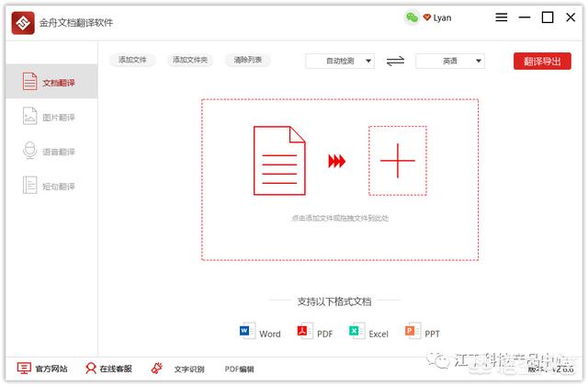This screenshot has height=386, width=588.
Task: Open the hamburger menu icon
Action: [x=502, y=17]
